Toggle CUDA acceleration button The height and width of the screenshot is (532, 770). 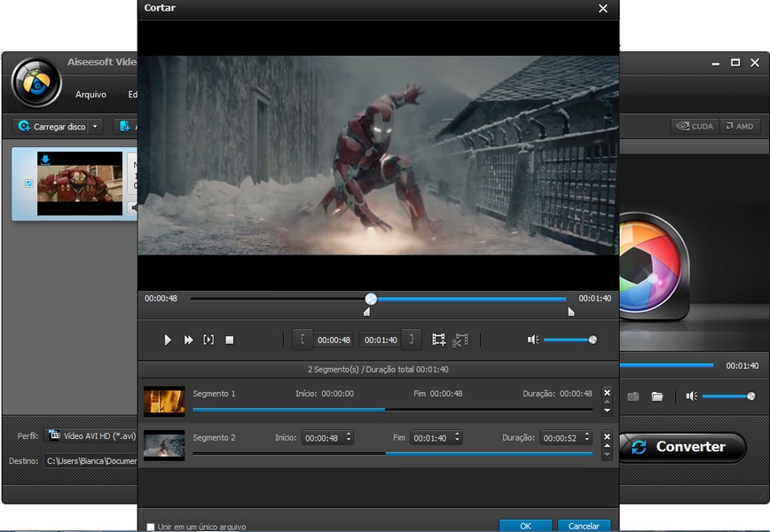pos(695,126)
